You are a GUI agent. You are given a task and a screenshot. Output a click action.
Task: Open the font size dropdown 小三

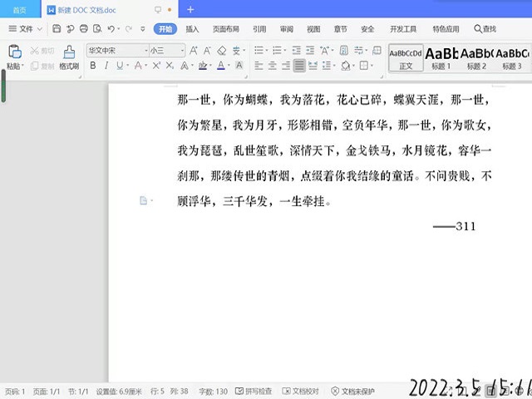pos(182,51)
